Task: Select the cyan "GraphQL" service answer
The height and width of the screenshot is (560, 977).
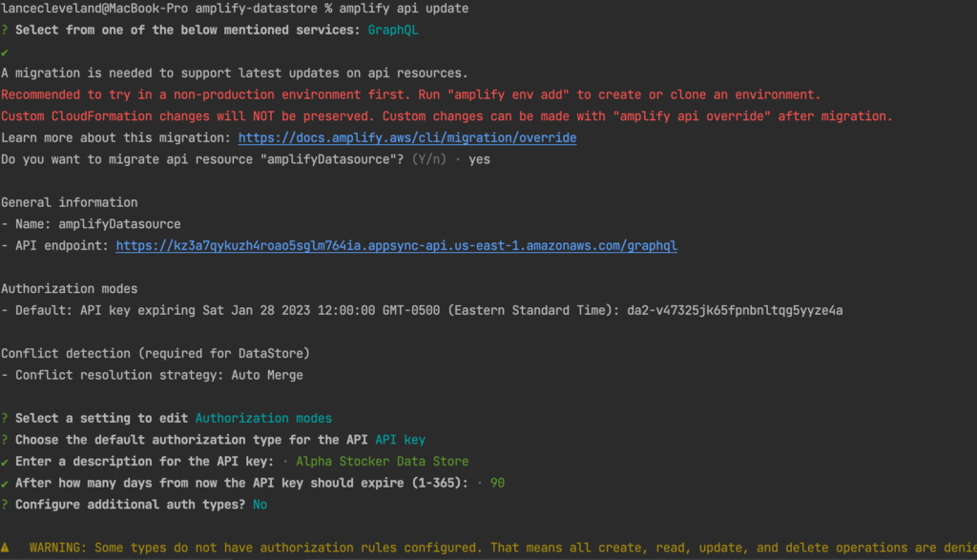Action: coord(393,31)
